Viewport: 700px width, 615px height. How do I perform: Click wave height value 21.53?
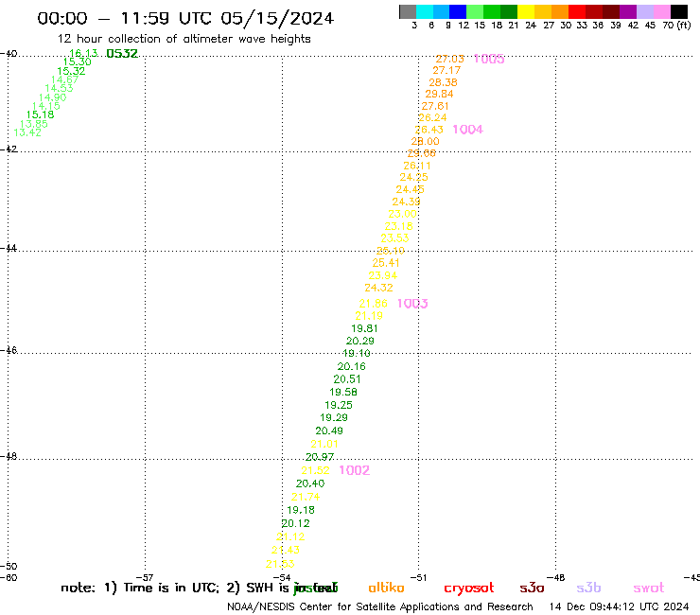point(280,564)
